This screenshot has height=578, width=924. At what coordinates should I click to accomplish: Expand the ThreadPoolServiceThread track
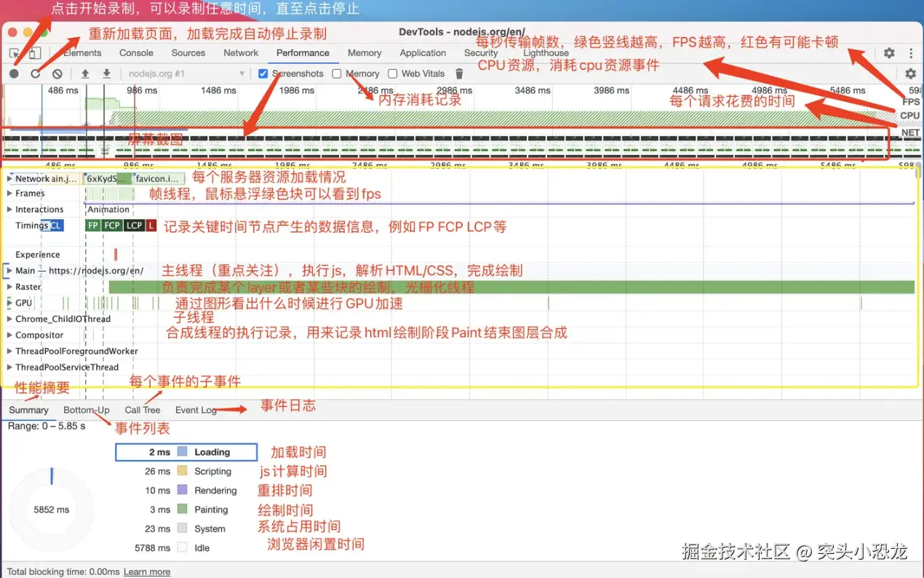point(9,367)
